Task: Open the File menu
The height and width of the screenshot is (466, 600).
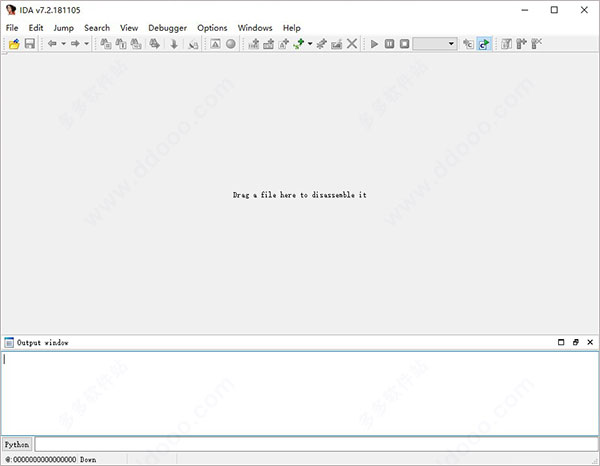Action: (x=12, y=28)
